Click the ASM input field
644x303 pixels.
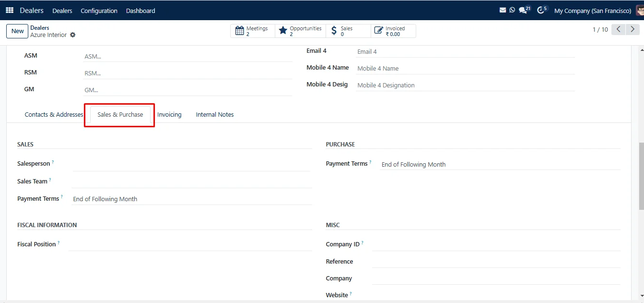pyautogui.click(x=187, y=56)
